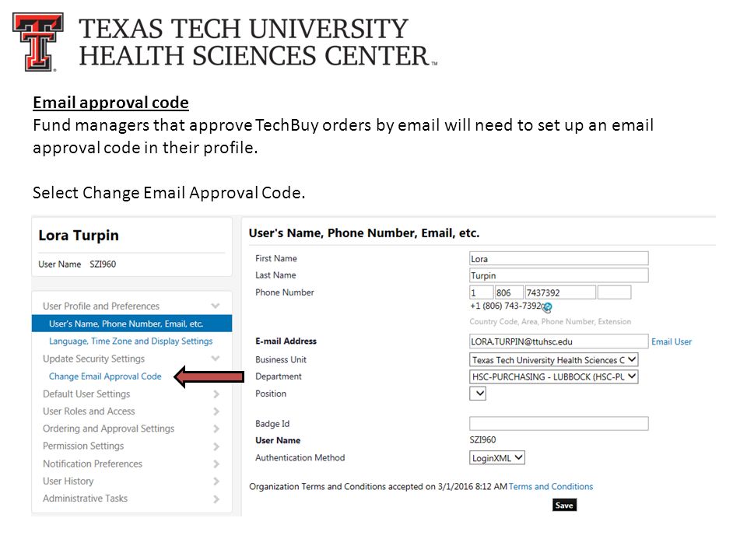Image resolution: width=747 pixels, height=560 pixels.
Task: Click the Badge Id input field
Action: [x=559, y=423]
